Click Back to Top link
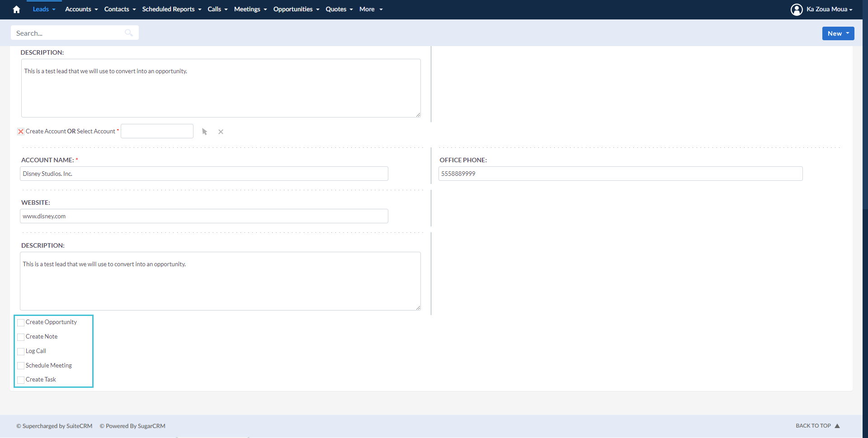Image resolution: width=868 pixels, height=438 pixels. 813,426
